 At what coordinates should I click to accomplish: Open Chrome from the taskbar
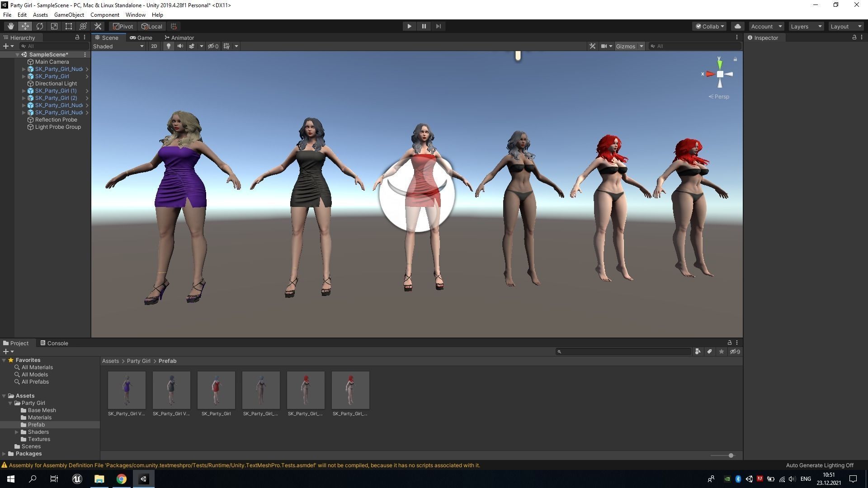pyautogui.click(x=121, y=479)
